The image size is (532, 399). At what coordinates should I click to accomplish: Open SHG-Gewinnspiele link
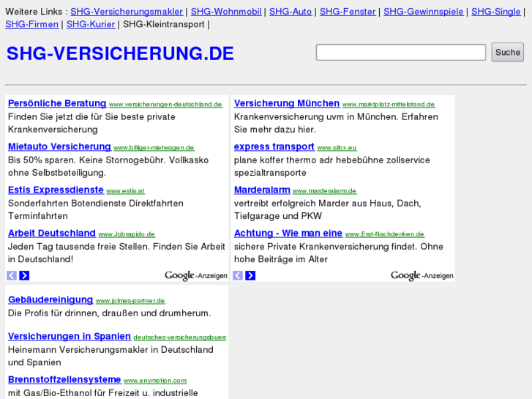423,12
